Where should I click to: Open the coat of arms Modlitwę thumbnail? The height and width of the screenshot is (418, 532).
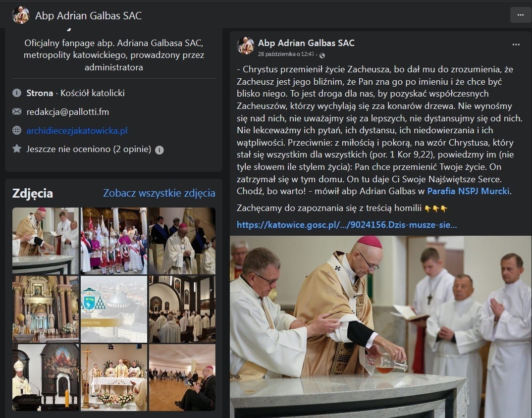(x=114, y=309)
